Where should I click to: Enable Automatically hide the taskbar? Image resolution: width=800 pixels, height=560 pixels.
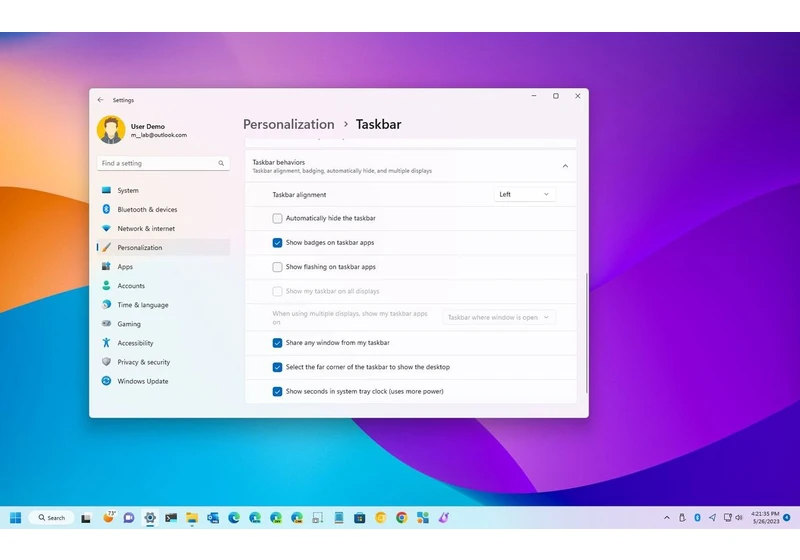tap(277, 218)
